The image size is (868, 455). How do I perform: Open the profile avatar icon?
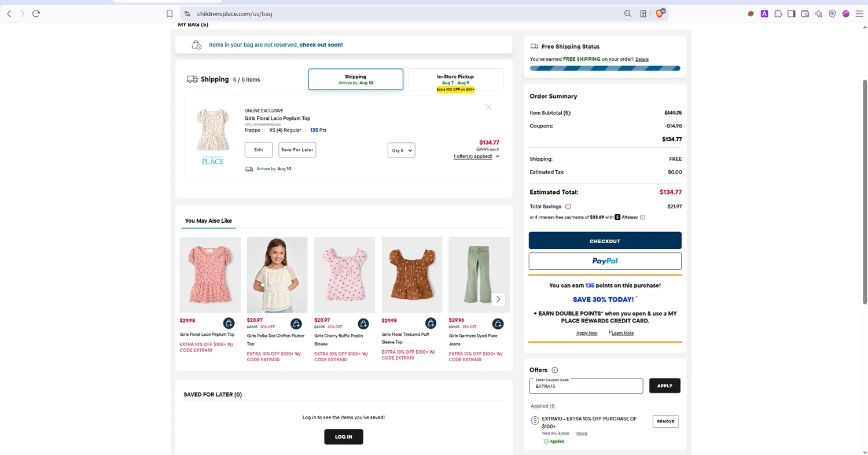845,13
